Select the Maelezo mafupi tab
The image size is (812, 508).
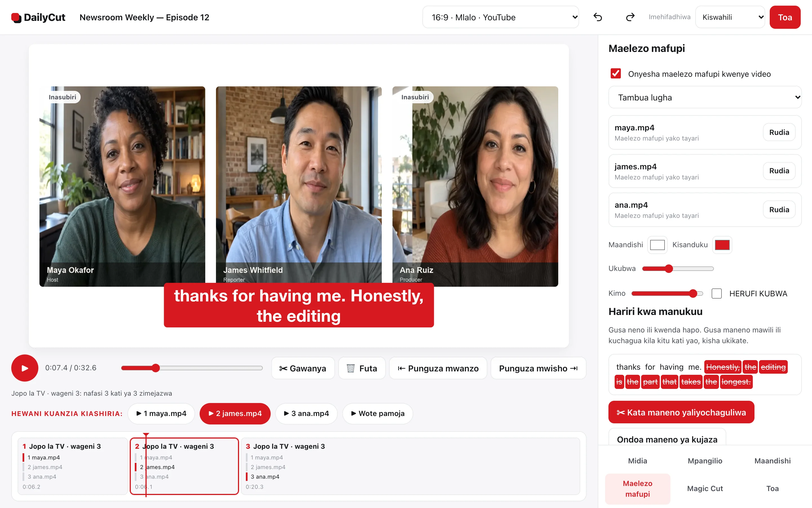pos(637,489)
